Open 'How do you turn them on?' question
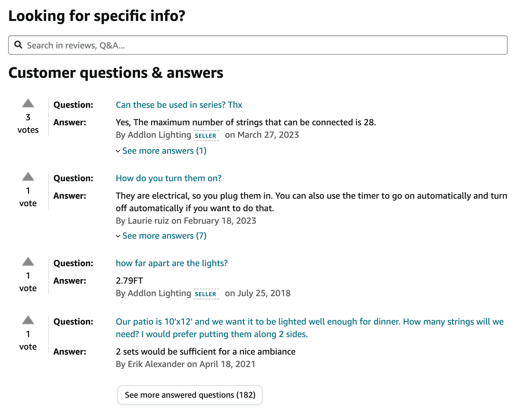The width and height of the screenshot is (532, 408). click(169, 178)
